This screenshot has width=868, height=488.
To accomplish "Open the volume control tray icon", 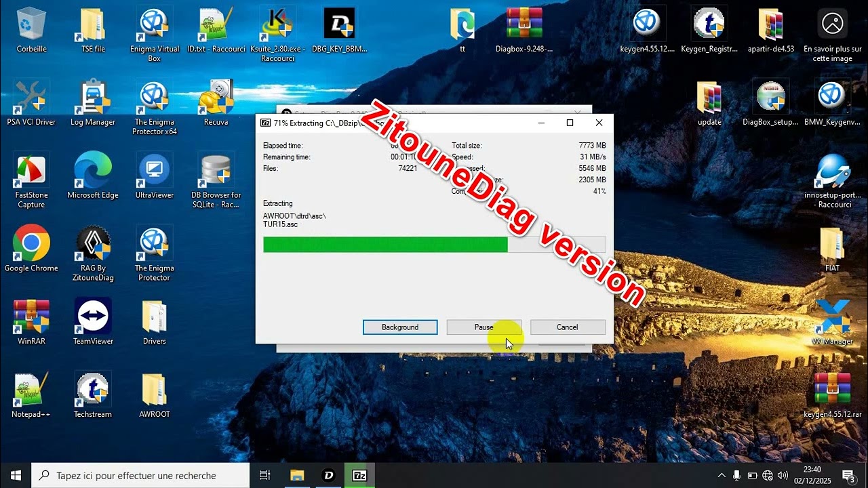I will pyautogui.click(x=783, y=475).
